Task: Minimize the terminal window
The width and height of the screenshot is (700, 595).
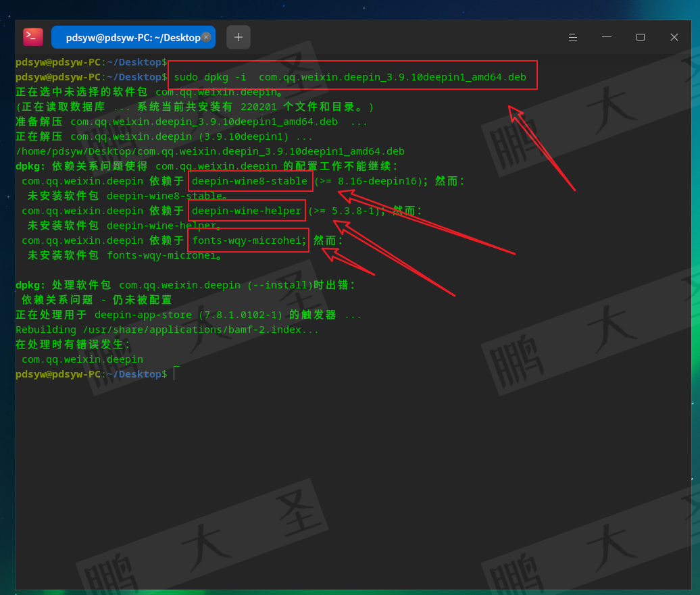Action: 606,37
